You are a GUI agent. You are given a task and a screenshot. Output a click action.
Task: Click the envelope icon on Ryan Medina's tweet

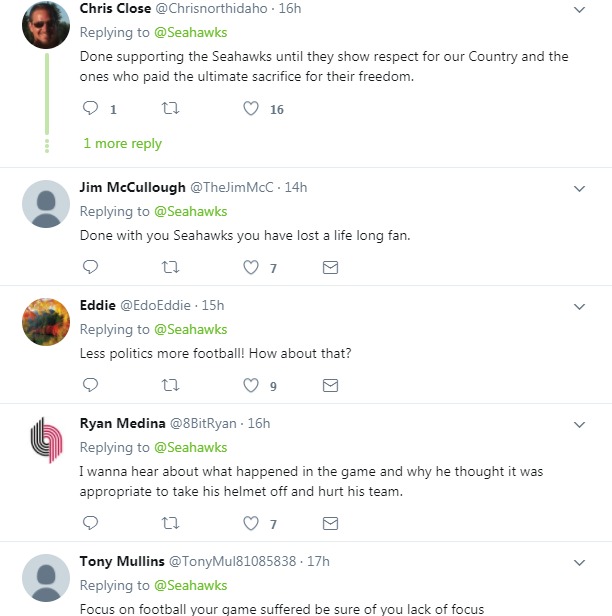coord(330,523)
